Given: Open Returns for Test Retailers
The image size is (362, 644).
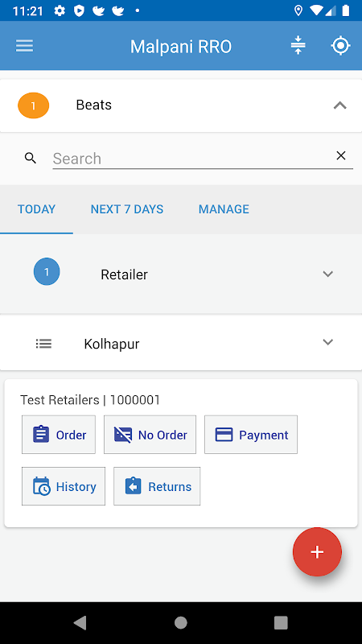Looking at the screenshot, I should coord(157,486).
